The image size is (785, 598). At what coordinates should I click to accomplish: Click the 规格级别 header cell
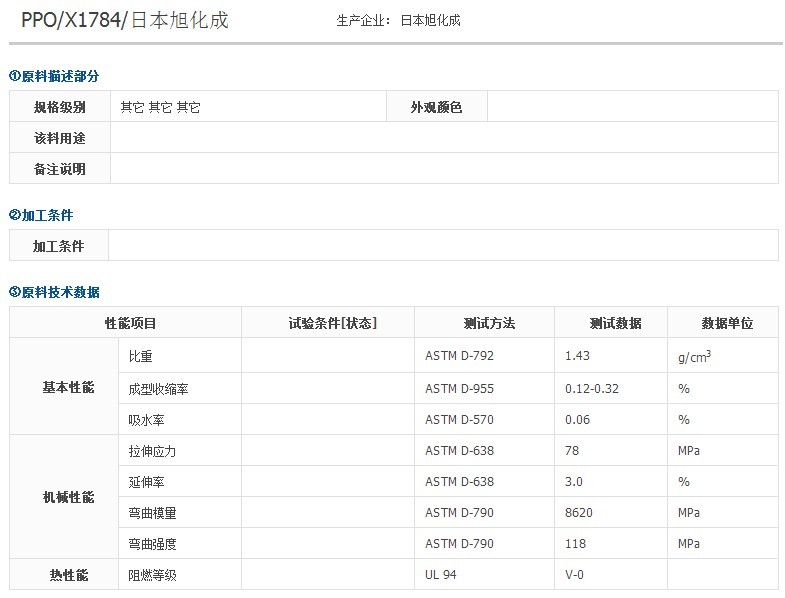(x=60, y=107)
